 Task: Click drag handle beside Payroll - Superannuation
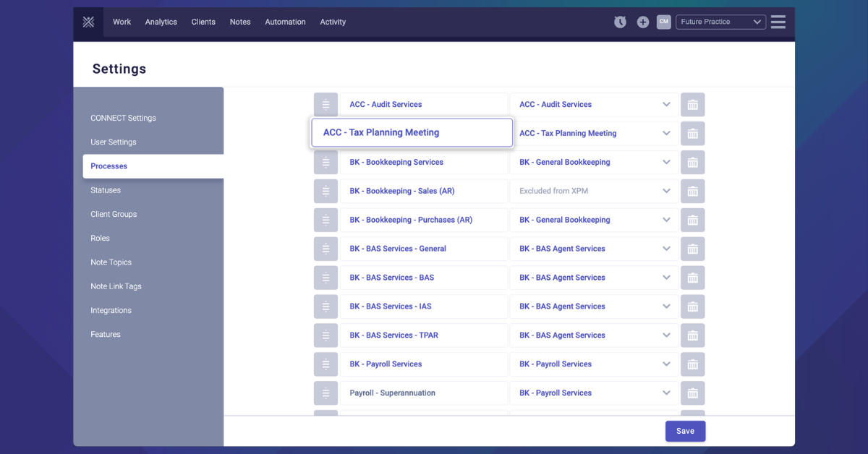325,393
